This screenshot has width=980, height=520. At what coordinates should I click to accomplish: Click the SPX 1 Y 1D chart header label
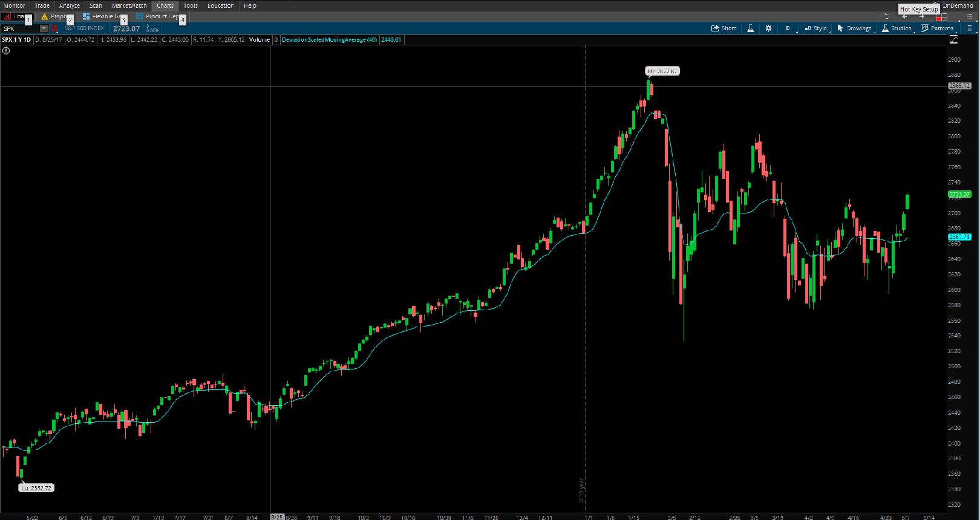pyautogui.click(x=16, y=40)
